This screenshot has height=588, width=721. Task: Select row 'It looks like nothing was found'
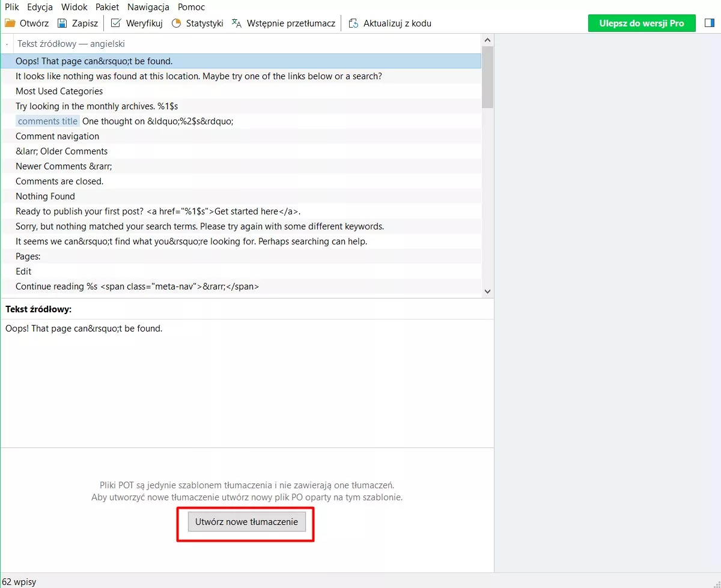[x=241, y=76]
